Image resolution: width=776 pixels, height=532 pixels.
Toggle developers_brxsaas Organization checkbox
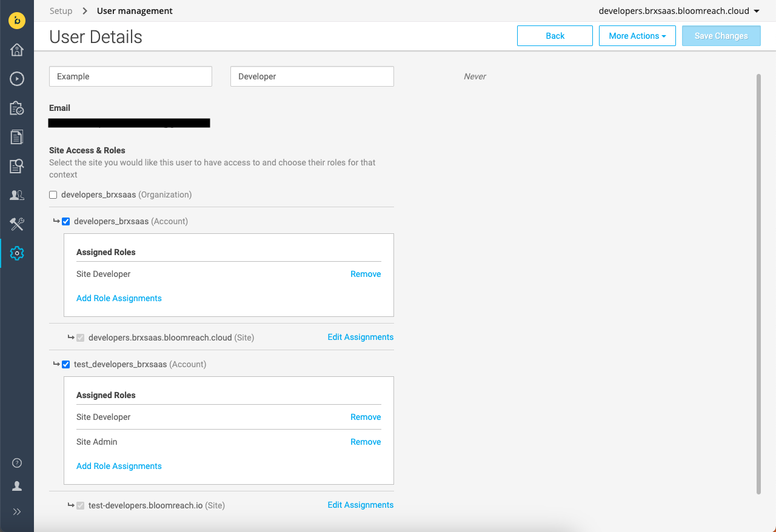[53, 195]
